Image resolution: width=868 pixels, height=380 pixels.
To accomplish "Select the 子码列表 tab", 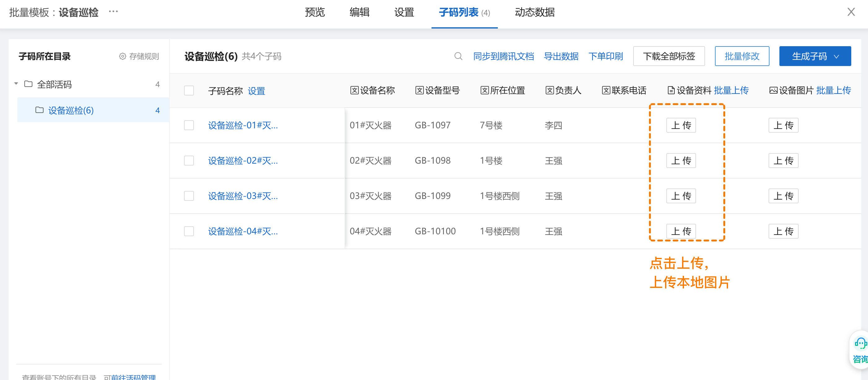I will click(464, 12).
